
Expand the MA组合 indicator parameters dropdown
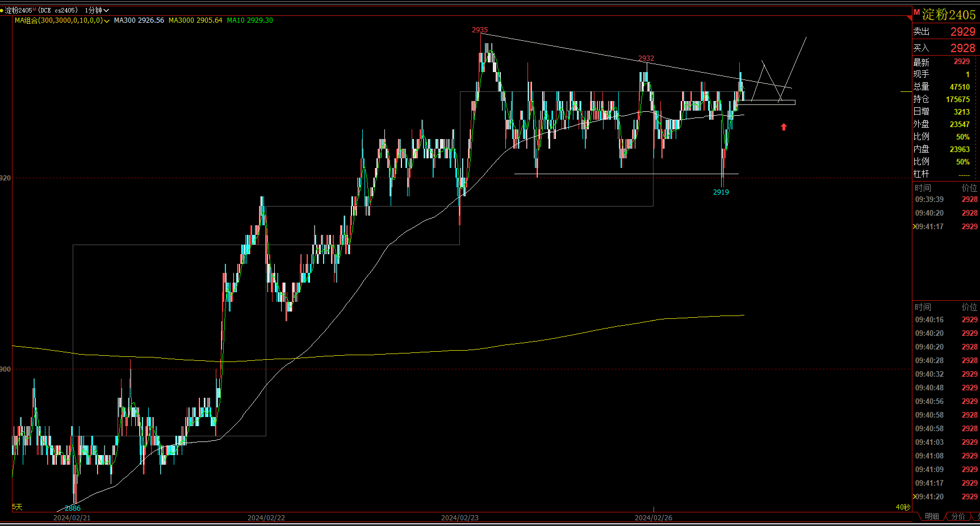click(107, 20)
